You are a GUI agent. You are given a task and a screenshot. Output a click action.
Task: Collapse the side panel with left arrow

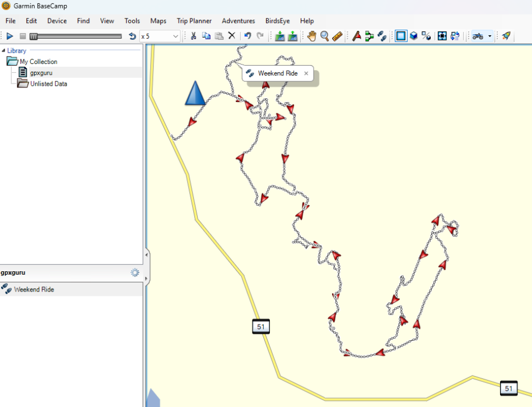coord(147,255)
